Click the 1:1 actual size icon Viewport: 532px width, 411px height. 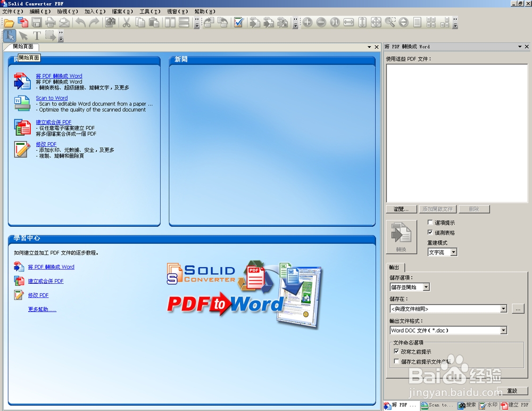[335, 23]
